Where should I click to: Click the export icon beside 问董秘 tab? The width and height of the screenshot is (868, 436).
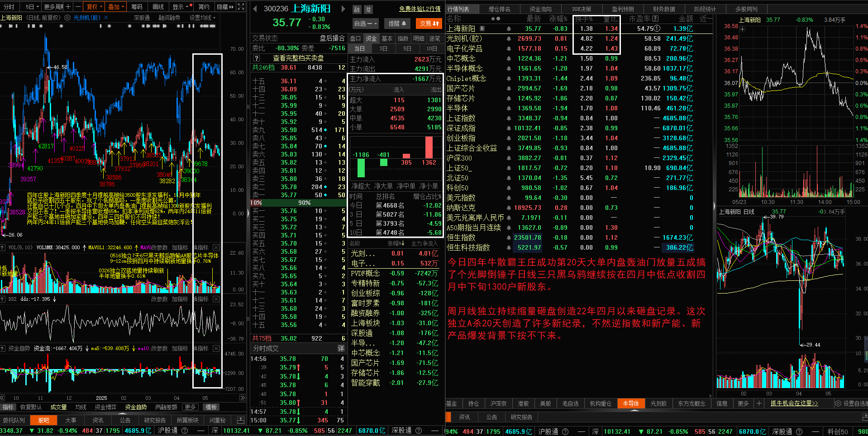241,420
